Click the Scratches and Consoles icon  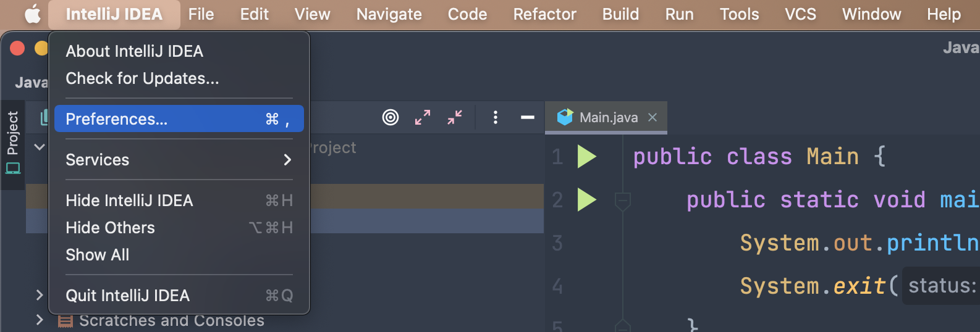click(x=65, y=321)
